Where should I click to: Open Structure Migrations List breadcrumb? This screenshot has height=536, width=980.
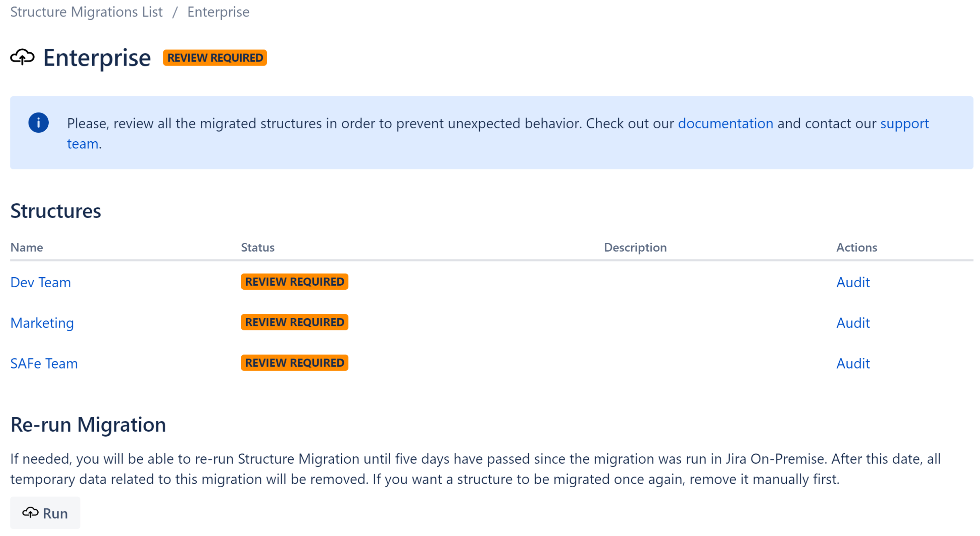86,12
